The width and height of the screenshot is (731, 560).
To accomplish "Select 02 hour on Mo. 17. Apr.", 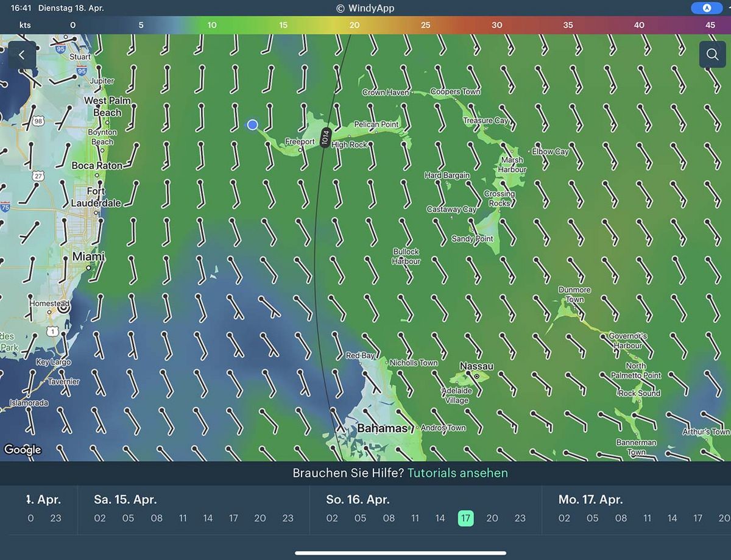I will point(564,518).
